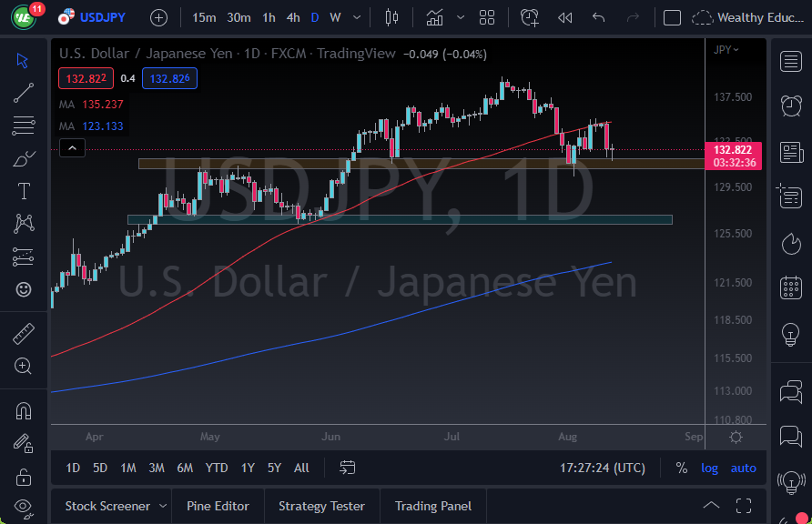The image size is (812, 524).
Task: Open the economic calendar panel
Action: 791,287
